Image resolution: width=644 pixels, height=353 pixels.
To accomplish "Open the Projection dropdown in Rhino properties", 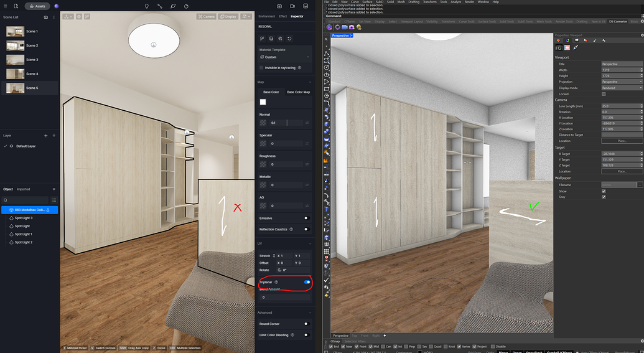I will (622, 82).
